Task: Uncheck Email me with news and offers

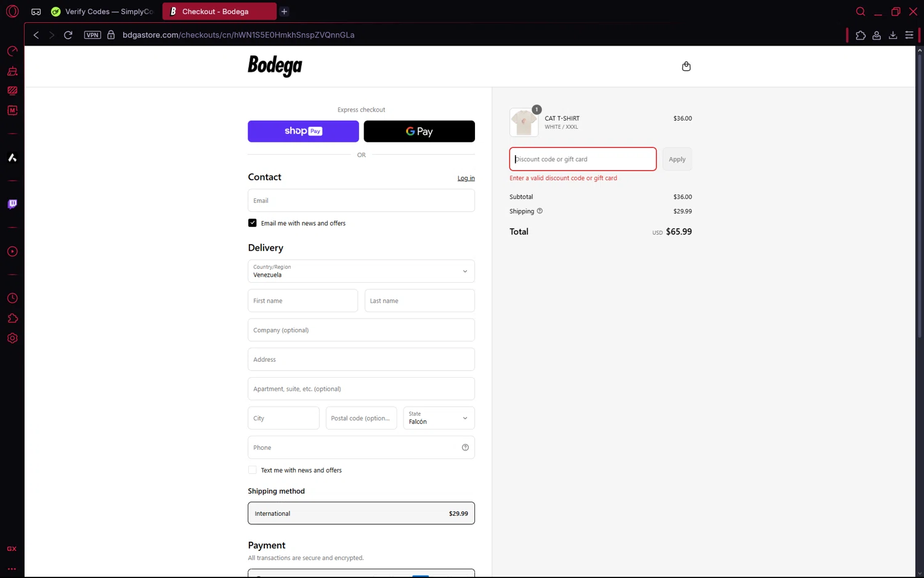Action: coord(253,223)
